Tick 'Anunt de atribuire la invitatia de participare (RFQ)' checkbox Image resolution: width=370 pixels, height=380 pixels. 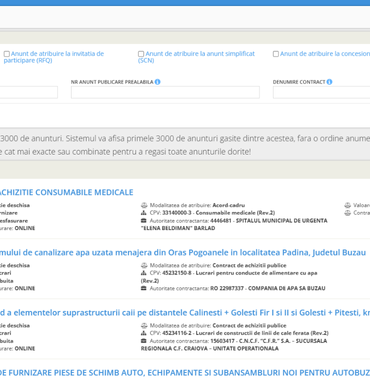click(7, 54)
